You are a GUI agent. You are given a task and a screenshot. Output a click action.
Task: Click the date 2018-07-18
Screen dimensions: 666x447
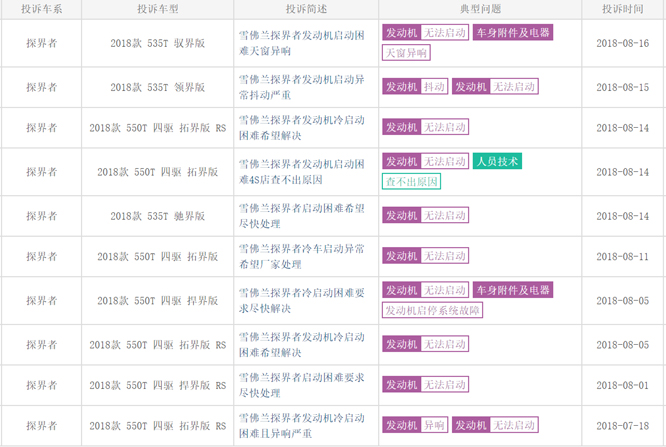point(623,425)
